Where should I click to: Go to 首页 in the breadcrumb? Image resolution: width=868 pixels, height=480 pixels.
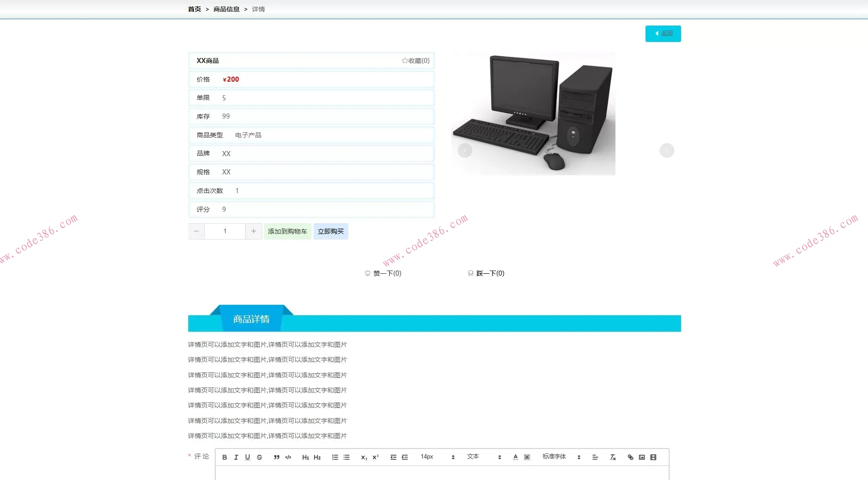point(194,9)
